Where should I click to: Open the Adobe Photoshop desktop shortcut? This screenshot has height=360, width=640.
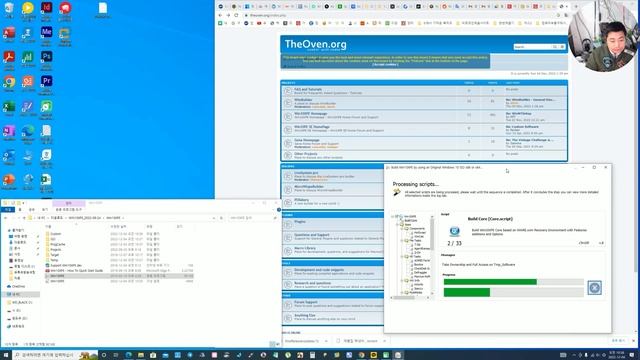[47, 57]
